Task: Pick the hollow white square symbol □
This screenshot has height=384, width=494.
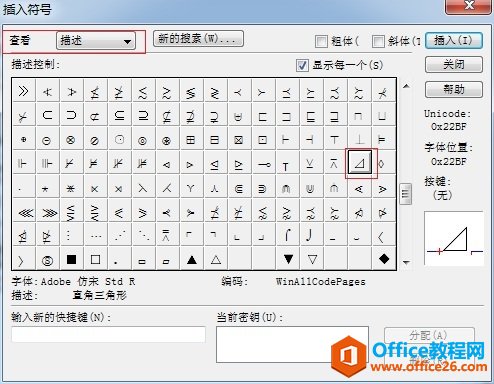Action: [x=95, y=259]
